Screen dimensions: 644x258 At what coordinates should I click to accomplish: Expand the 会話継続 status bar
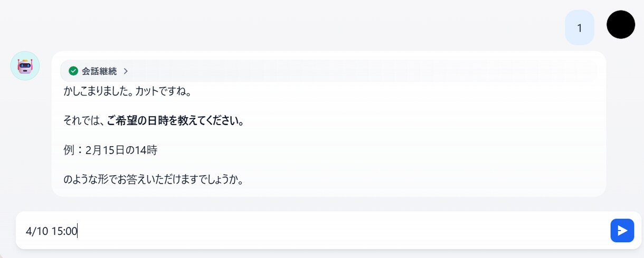click(x=328, y=71)
